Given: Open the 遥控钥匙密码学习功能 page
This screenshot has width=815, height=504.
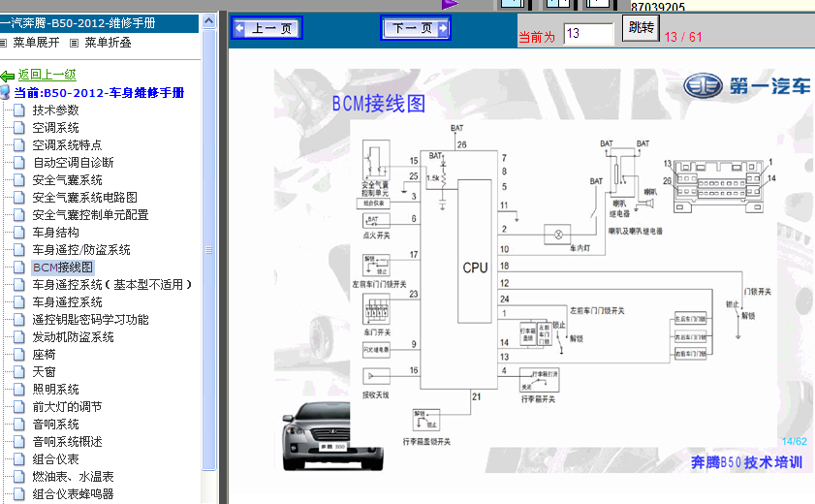Looking at the screenshot, I should tap(90, 320).
